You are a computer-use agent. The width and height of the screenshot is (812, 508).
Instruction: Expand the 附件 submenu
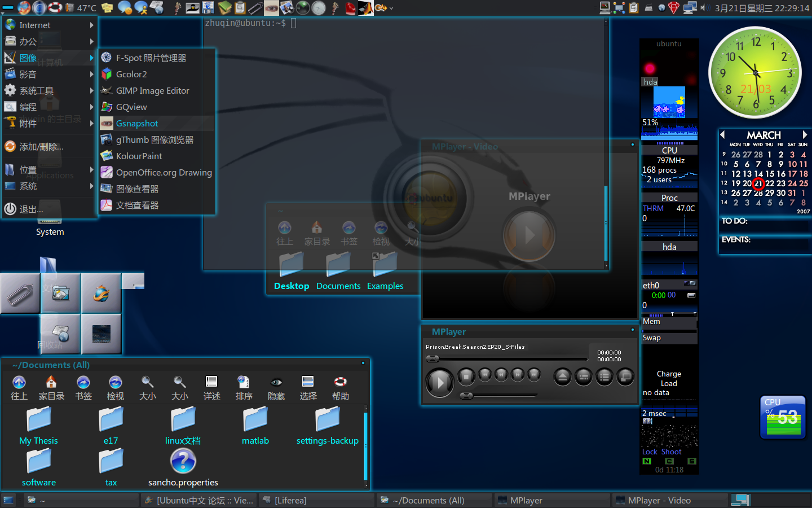tap(49, 123)
